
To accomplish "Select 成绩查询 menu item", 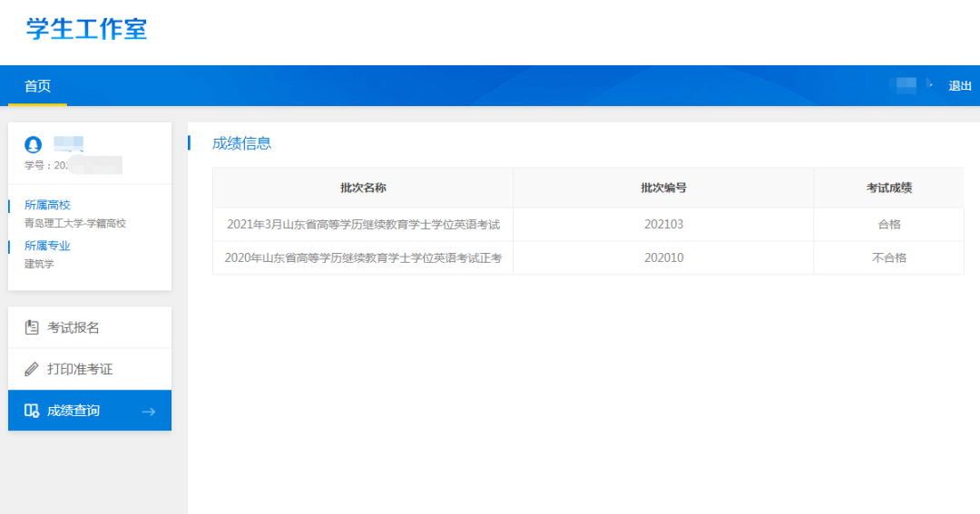I will pos(89,411).
